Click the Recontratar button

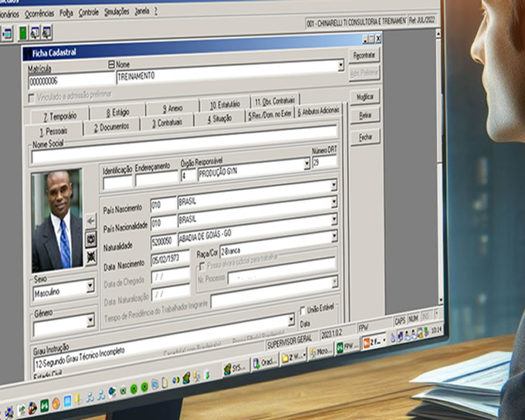point(364,56)
